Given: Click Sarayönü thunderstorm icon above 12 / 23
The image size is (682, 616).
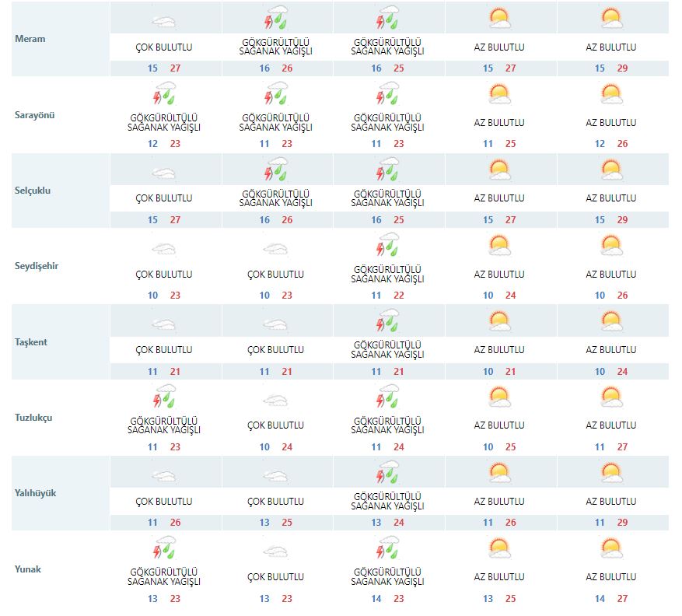Looking at the screenshot, I should [x=164, y=96].
